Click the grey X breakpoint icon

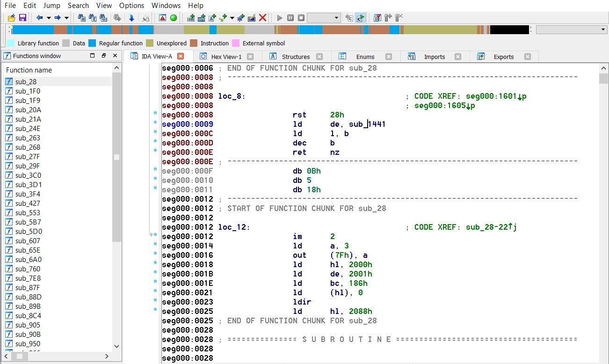[x=399, y=18]
